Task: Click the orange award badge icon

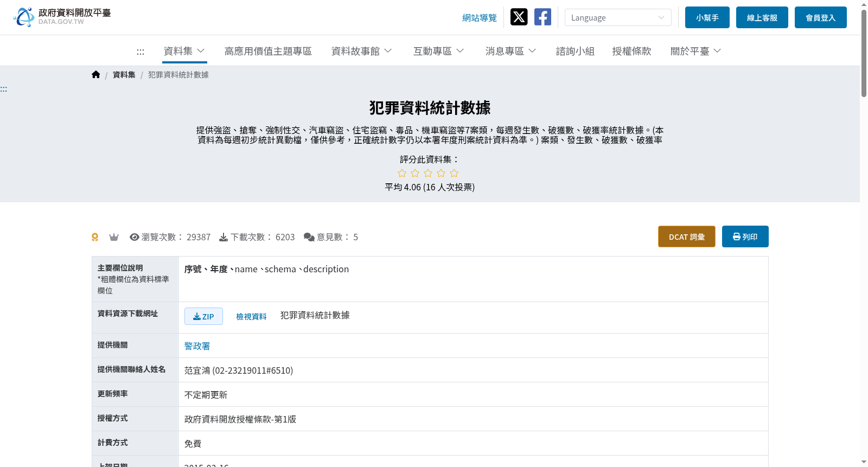Action: click(x=95, y=237)
